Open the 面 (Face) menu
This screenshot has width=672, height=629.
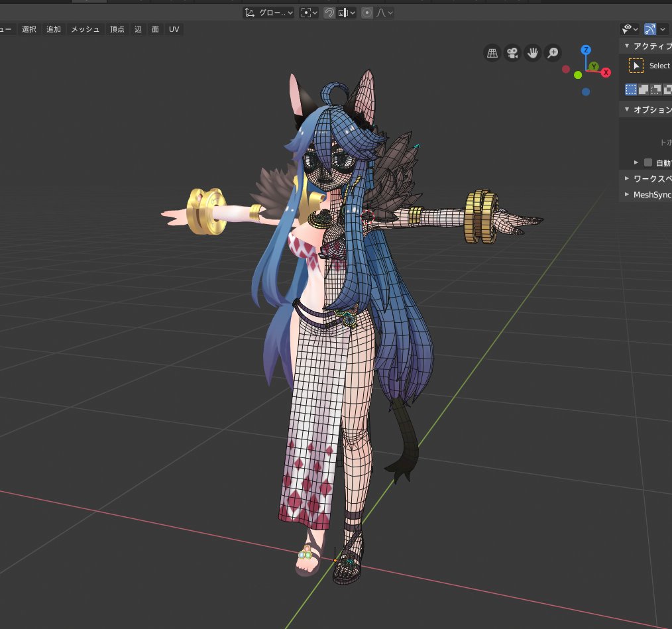click(x=156, y=29)
